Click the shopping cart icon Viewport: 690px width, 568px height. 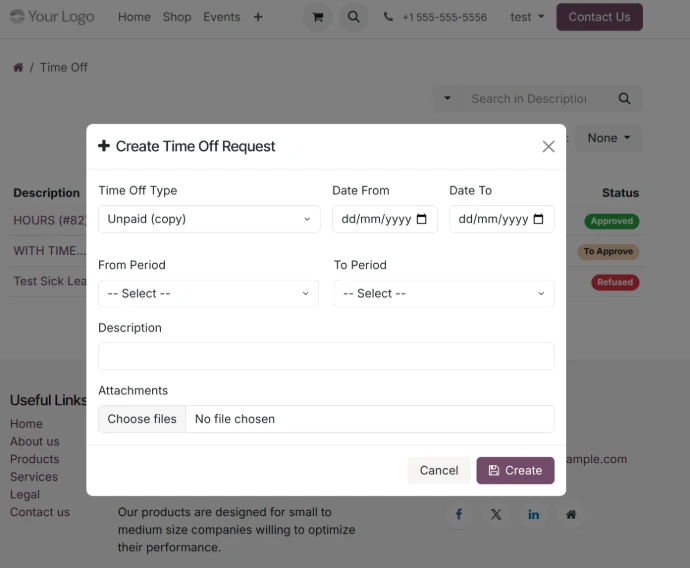[x=317, y=17]
